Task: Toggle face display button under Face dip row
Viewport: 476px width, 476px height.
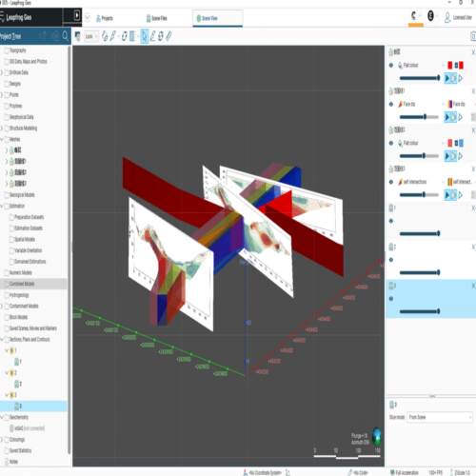Action: (447, 117)
